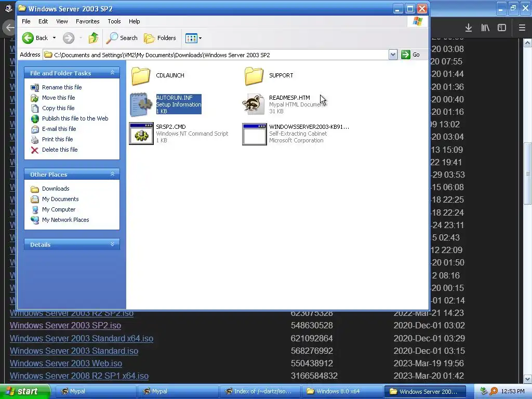Open the View menu
This screenshot has height=399, width=532.
pyautogui.click(x=62, y=21)
